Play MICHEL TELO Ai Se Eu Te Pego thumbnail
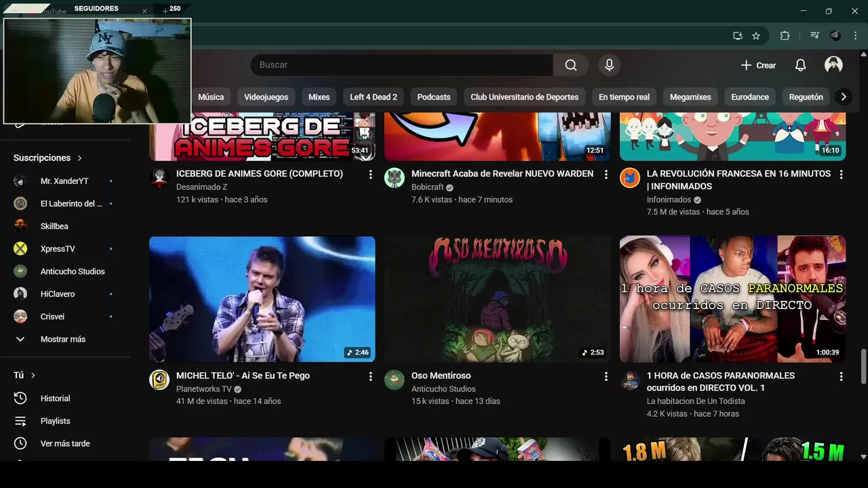Viewport: 868px width, 488px height. pos(262,299)
